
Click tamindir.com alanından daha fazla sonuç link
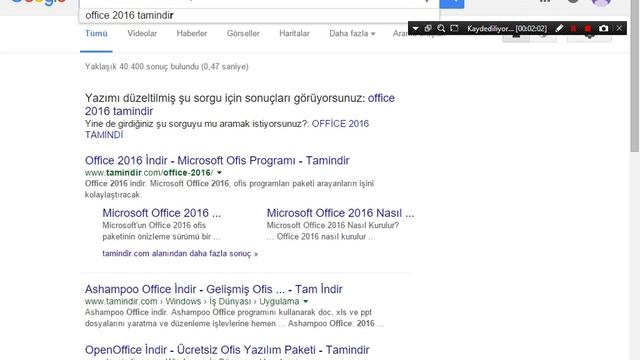click(x=180, y=253)
